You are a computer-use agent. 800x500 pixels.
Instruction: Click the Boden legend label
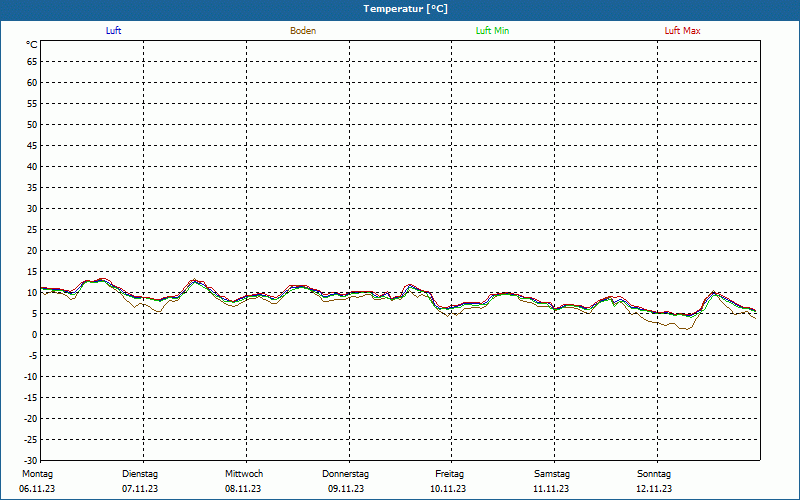[x=303, y=31]
